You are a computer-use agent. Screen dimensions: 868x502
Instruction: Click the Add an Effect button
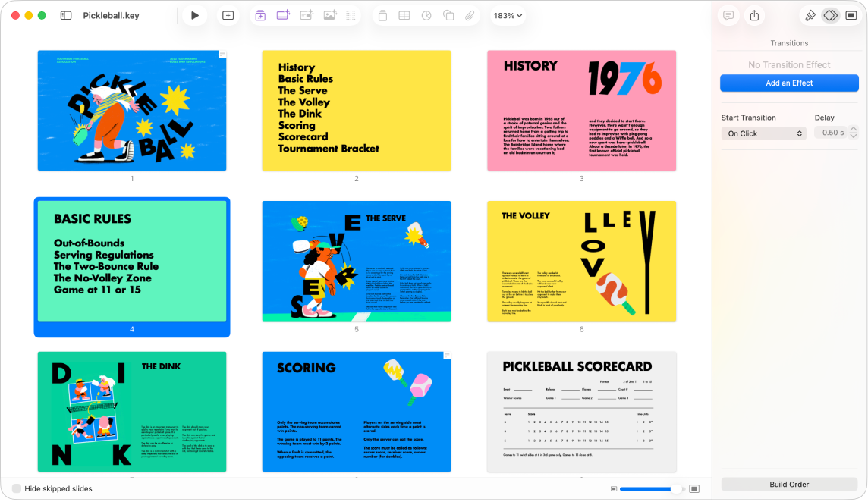(x=789, y=83)
